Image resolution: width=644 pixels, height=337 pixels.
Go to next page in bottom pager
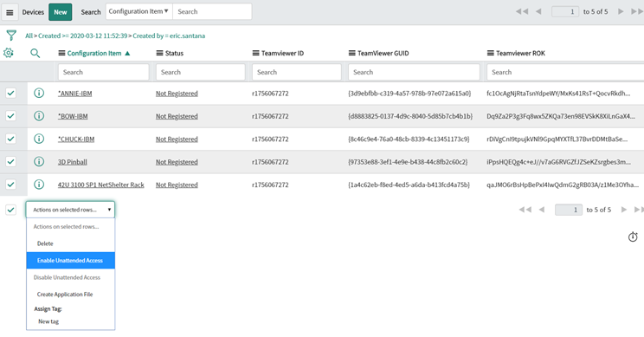[624, 210]
